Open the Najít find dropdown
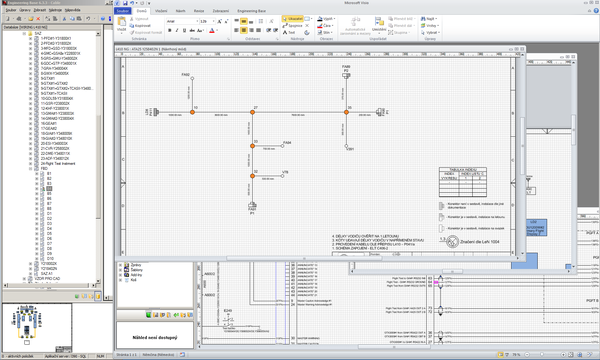Image resolution: width=600 pixels, height=360 pixels. (x=429, y=19)
